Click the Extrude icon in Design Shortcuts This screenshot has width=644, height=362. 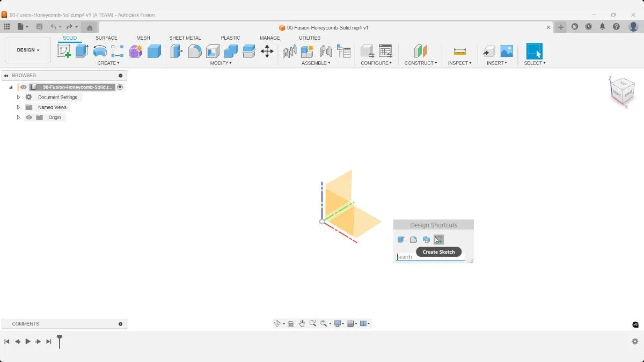tap(401, 240)
